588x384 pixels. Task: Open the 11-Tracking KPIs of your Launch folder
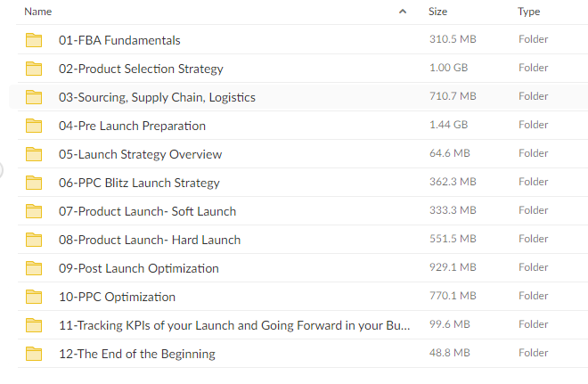[x=234, y=325]
